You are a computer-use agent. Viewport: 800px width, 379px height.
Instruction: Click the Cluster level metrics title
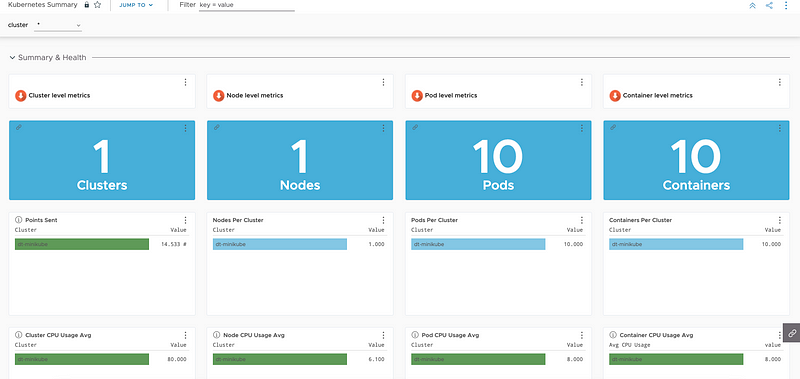click(x=59, y=95)
